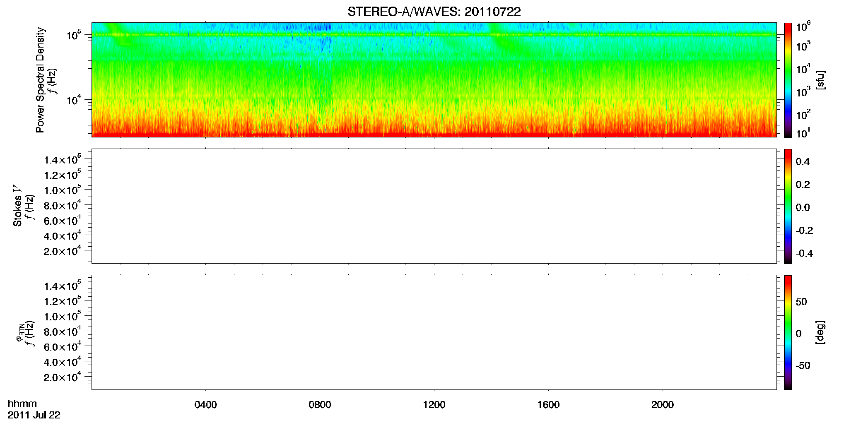The height and width of the screenshot is (447, 868).
Task: Click the -0.4 Stokes V colorbar label
Action: [804, 254]
